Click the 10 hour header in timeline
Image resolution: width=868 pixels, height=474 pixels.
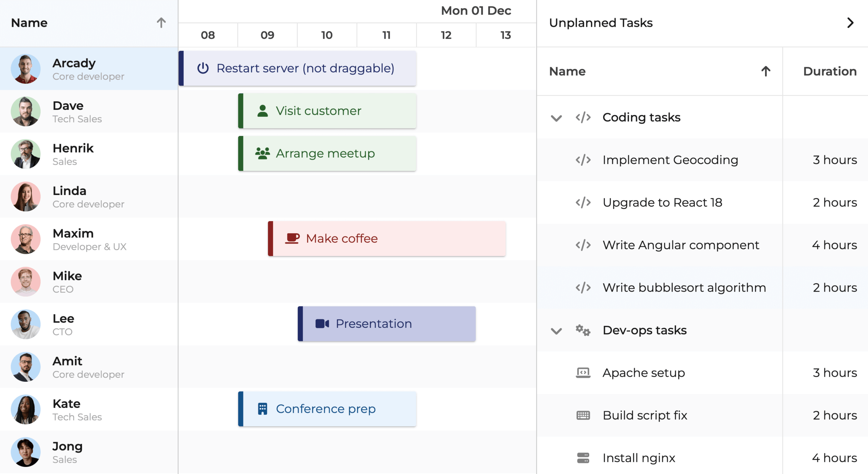pyautogui.click(x=327, y=35)
